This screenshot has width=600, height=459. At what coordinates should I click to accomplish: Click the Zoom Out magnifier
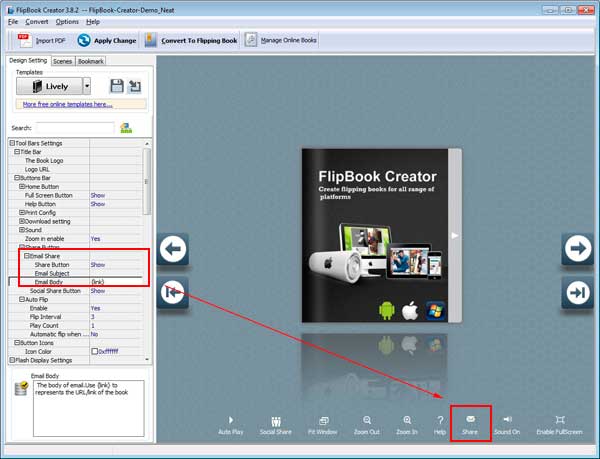pos(367,420)
